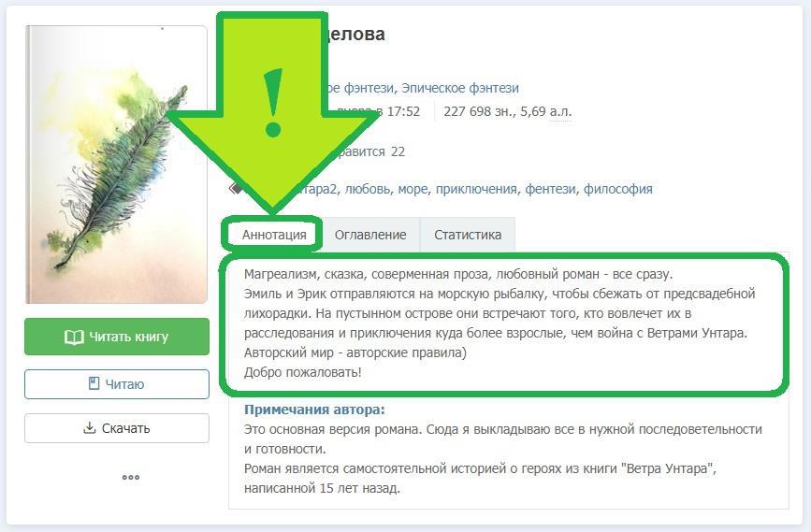Open the приключения tag link
The width and height of the screenshot is (811, 532).
pos(476,189)
